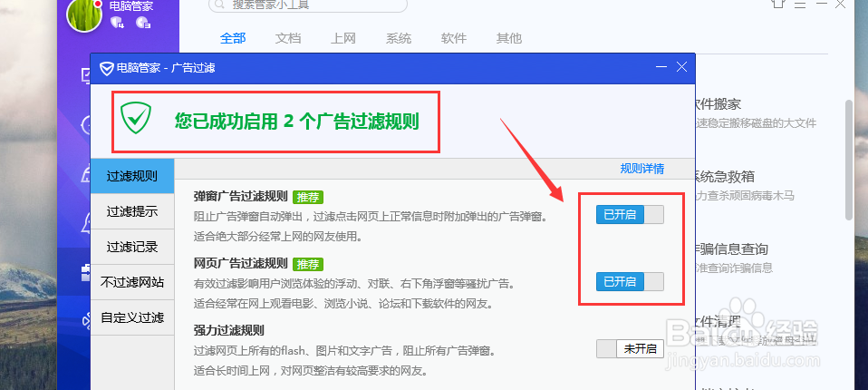Switch to the 上网 category tab
This screenshot has width=868, height=390.
point(343,38)
